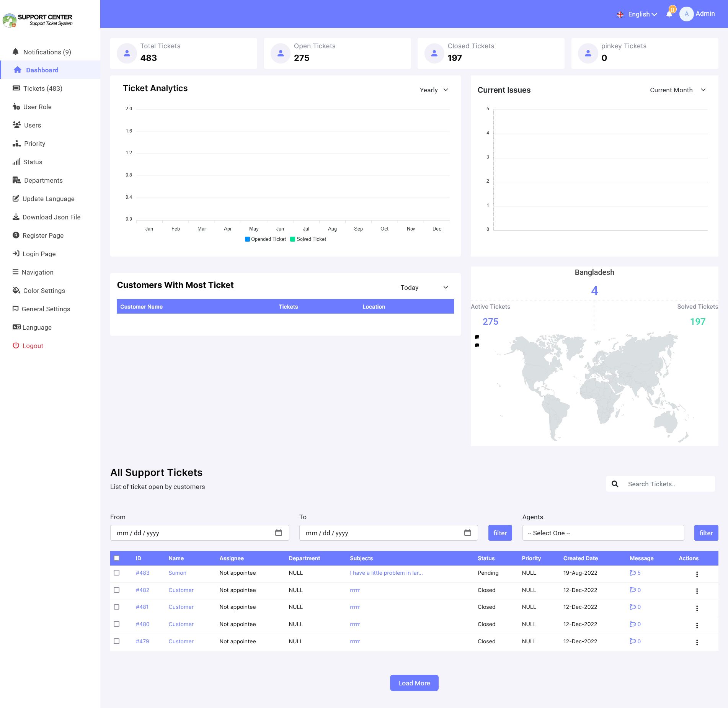
Task: Check the box for ticket #483
Action: 117,573
